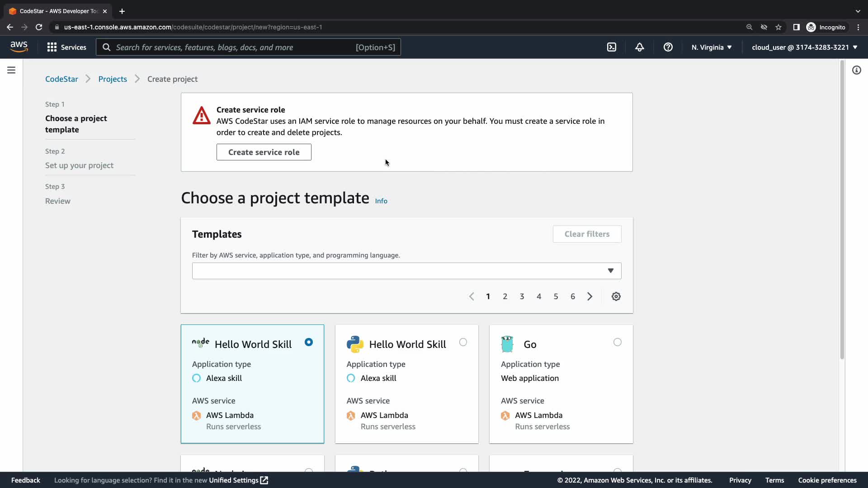
Task: Open the info panel icon
Action: coord(856,70)
